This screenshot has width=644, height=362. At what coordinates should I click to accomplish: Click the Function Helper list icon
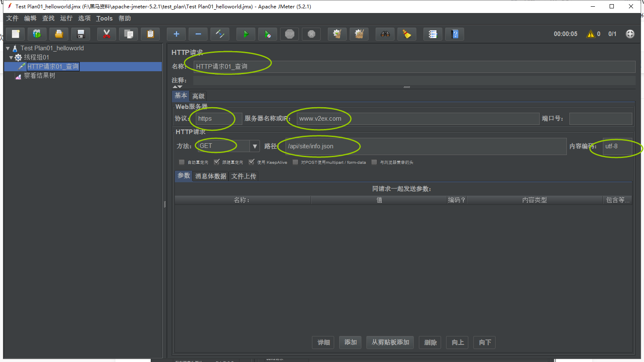click(433, 34)
